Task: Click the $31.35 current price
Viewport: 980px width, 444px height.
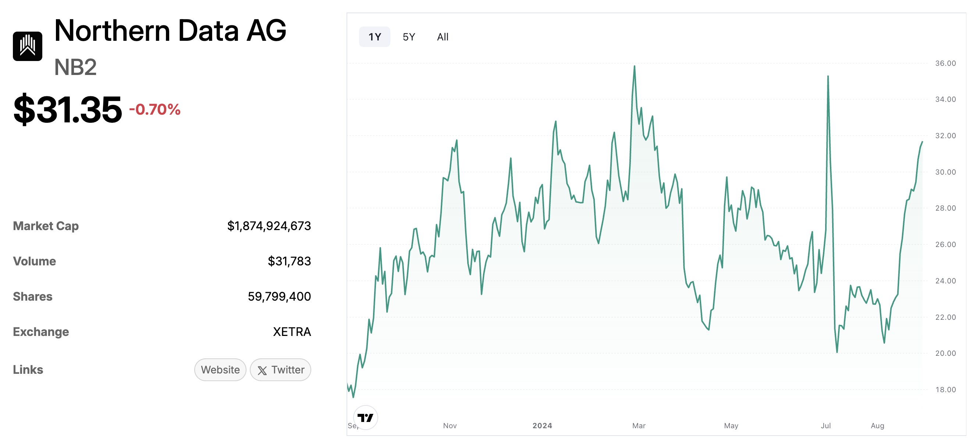Action: (x=67, y=110)
